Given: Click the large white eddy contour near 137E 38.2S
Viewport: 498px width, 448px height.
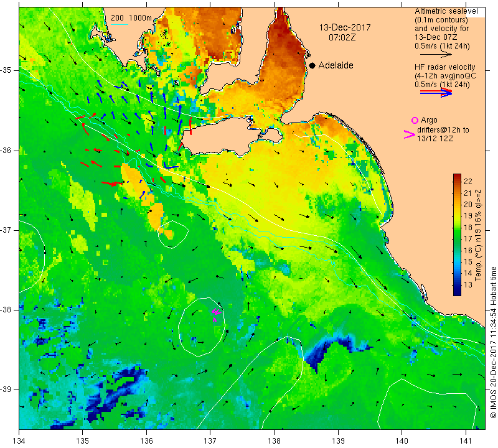Looking at the screenshot, I should pos(202,327).
